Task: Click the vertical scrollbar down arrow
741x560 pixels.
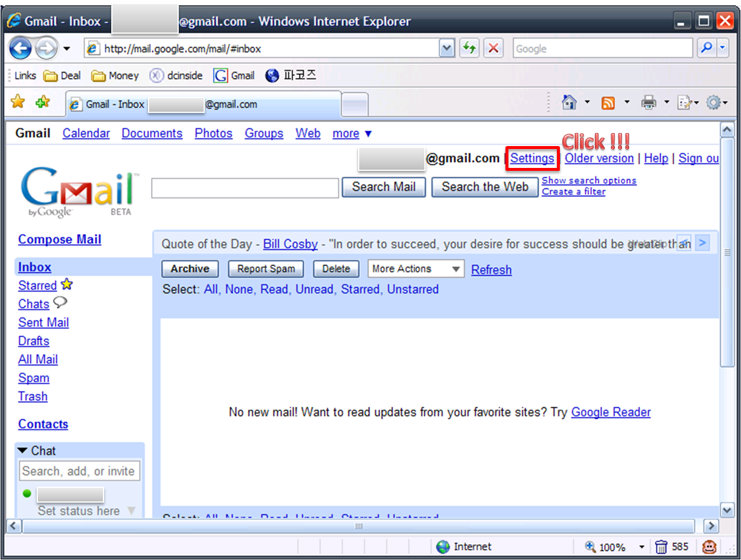Action: point(727,509)
